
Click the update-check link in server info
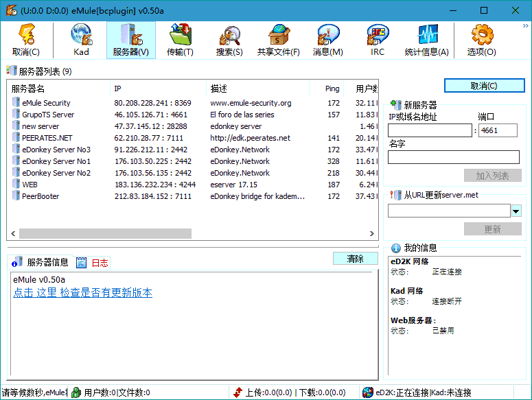(82, 293)
